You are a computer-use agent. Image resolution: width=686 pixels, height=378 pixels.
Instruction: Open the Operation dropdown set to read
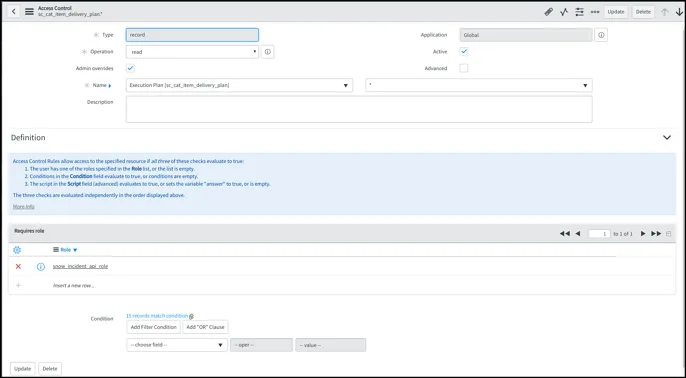click(x=192, y=52)
